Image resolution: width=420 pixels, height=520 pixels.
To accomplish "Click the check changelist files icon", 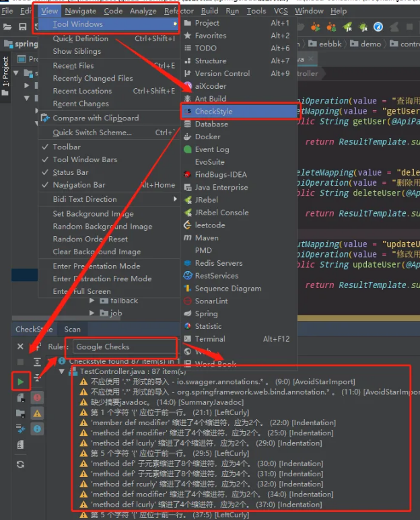I will (20, 429).
